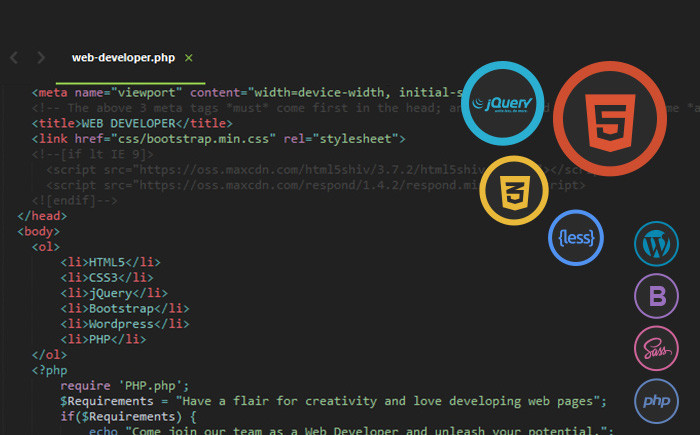The height and width of the screenshot is (435, 700).
Task: Click the large HTML5 shield icon
Action: 610,122
